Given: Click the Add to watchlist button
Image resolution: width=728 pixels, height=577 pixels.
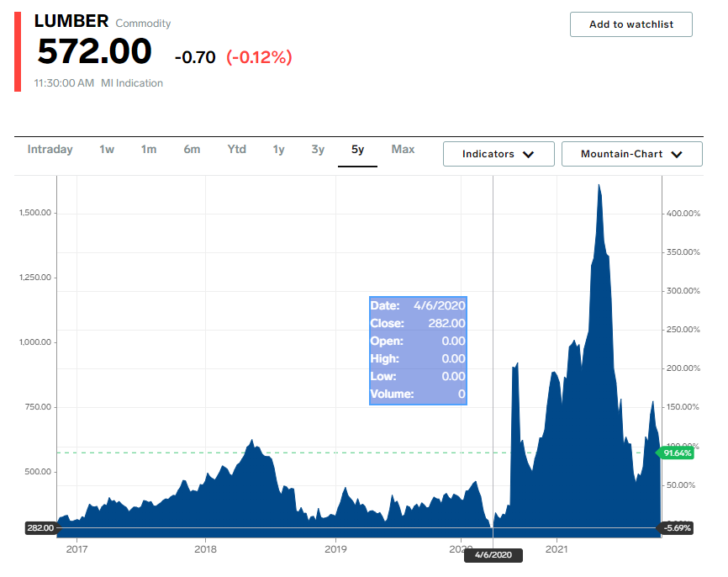Looking at the screenshot, I should [x=630, y=24].
